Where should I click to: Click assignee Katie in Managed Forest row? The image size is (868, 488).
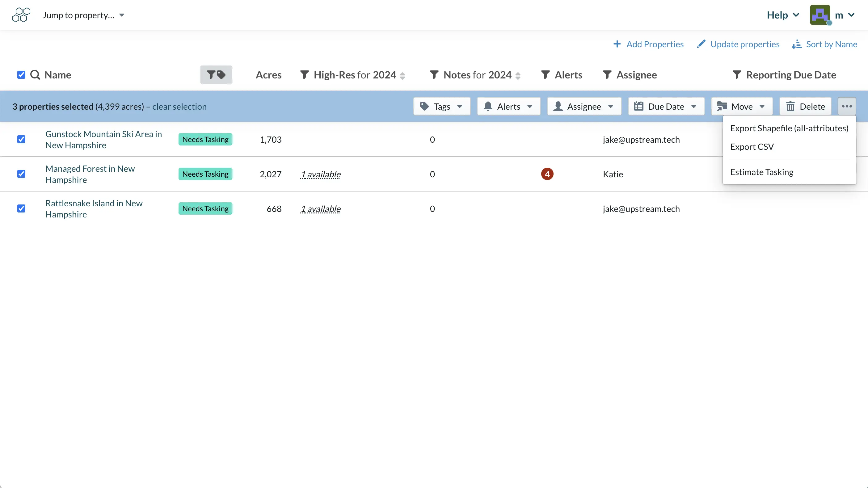[613, 174]
